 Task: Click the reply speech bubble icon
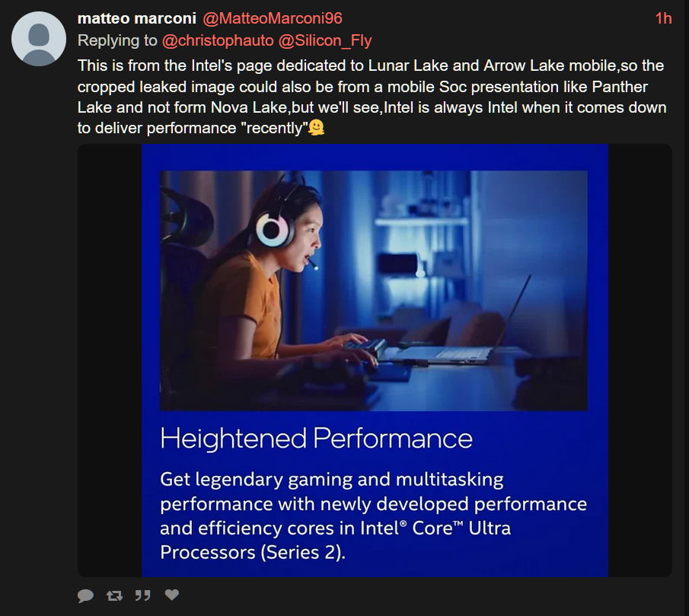click(x=86, y=595)
